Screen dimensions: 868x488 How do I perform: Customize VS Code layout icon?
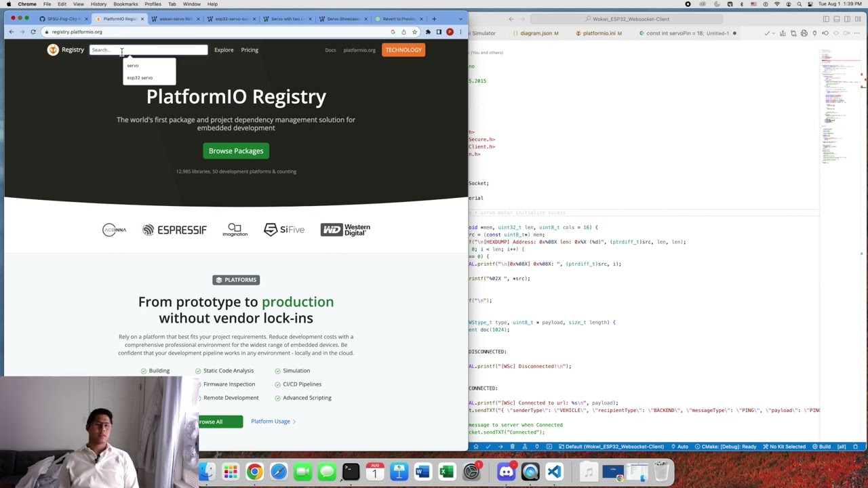tap(858, 19)
